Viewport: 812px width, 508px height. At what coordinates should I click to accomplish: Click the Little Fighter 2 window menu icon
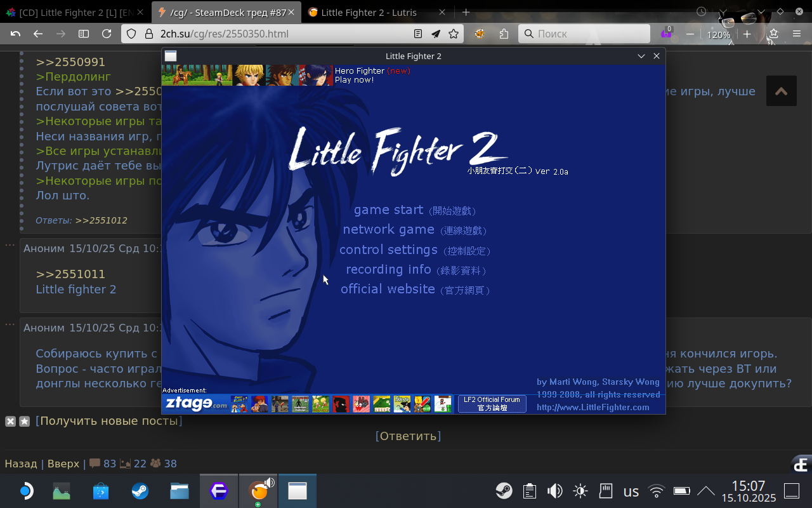(171, 56)
